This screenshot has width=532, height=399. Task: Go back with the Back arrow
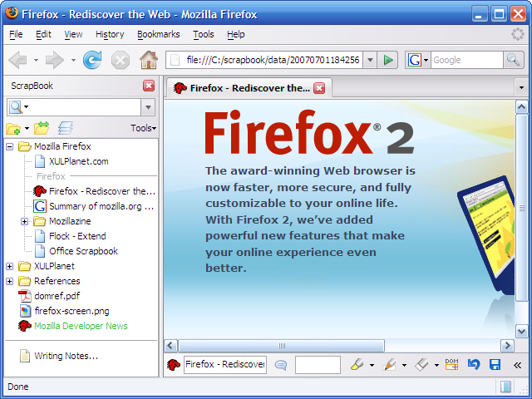17,60
